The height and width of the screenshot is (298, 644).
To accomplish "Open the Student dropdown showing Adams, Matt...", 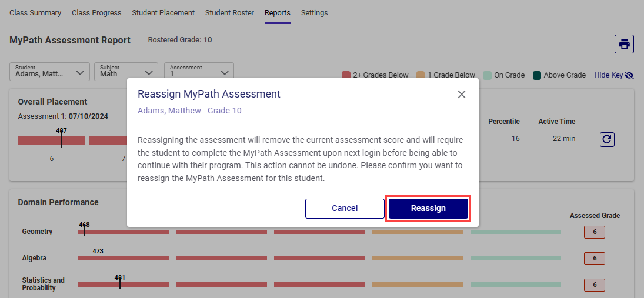I will (49, 72).
